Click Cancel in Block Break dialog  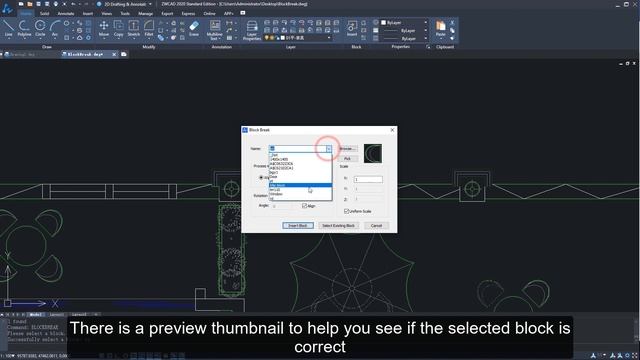tap(376, 226)
